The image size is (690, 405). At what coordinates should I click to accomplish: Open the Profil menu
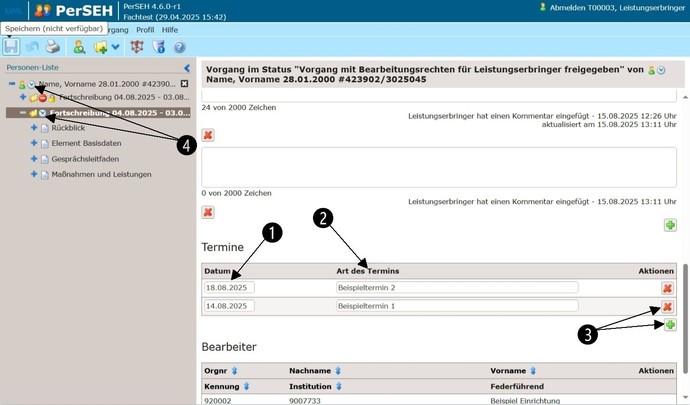(x=145, y=29)
